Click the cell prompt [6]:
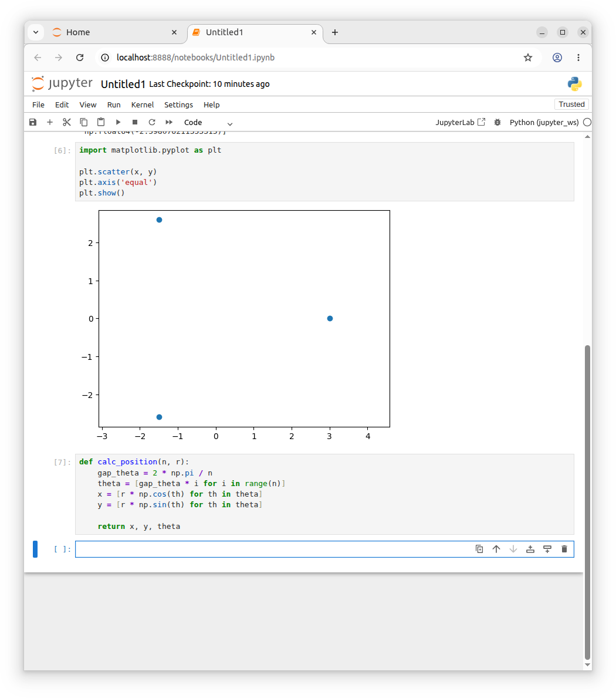 click(62, 150)
